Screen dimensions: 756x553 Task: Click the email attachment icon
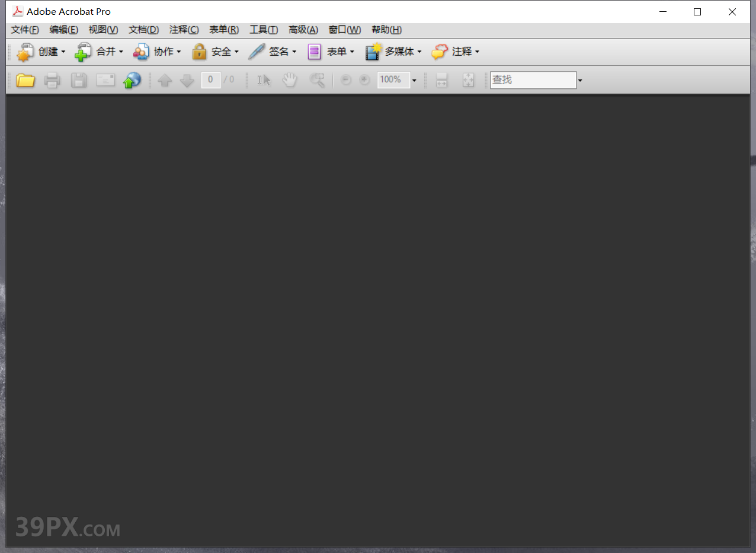pyautogui.click(x=105, y=80)
